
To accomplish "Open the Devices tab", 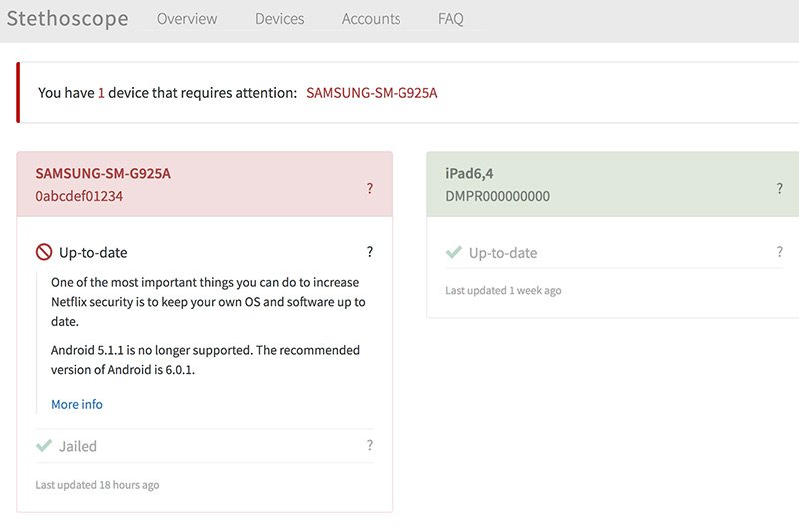I will point(280,19).
